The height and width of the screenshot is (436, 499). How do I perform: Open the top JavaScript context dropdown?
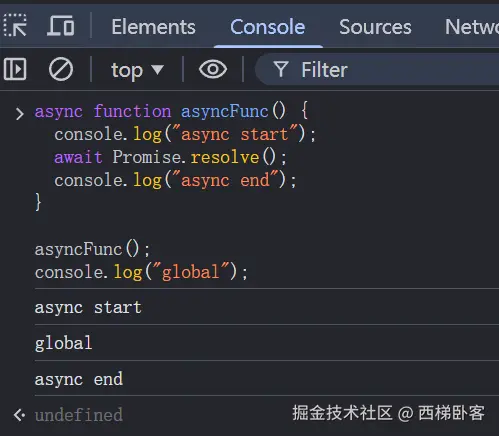click(x=137, y=70)
